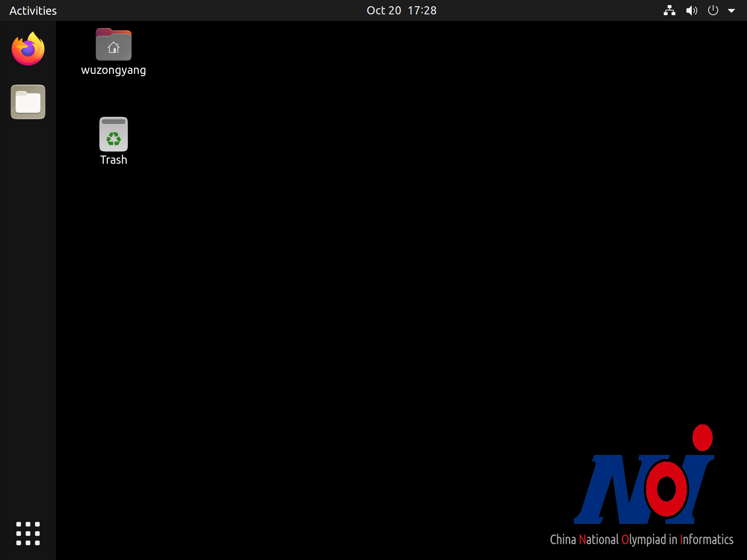
Task: Click the volume speaker icon
Action: click(691, 10)
